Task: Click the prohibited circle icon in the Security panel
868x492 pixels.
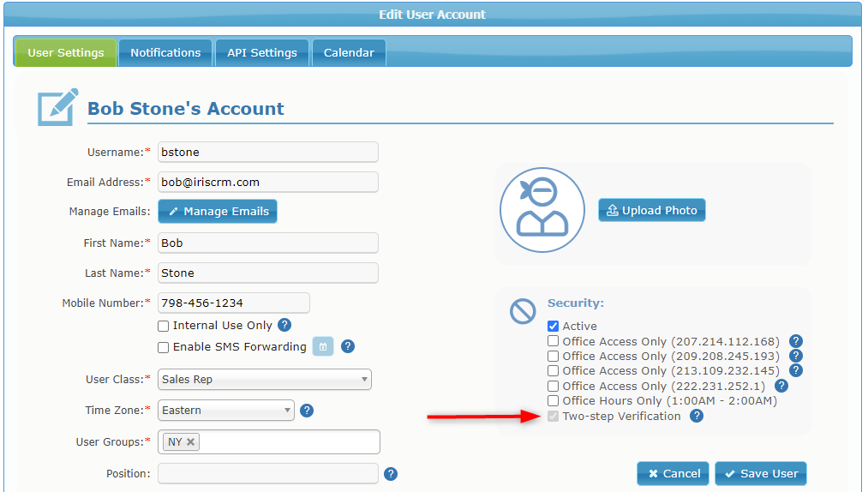Action: click(524, 311)
